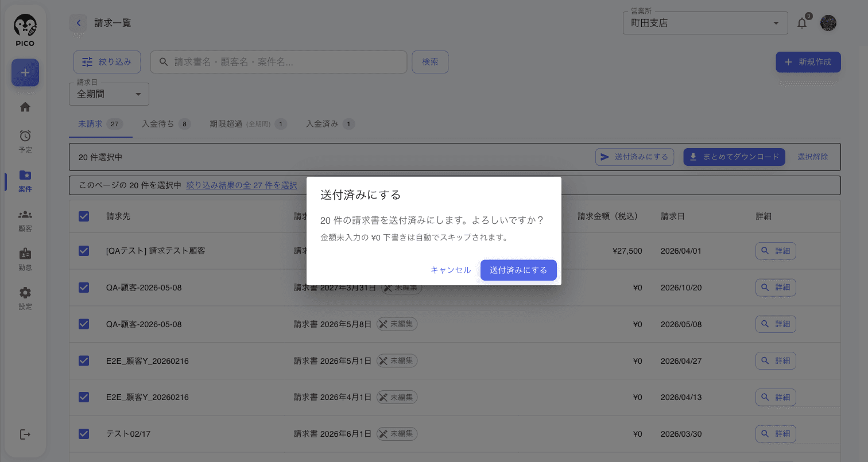Focus the 請求書名・顧客名・案件名 search field
Image resolution: width=868 pixels, height=462 pixels.
278,62
